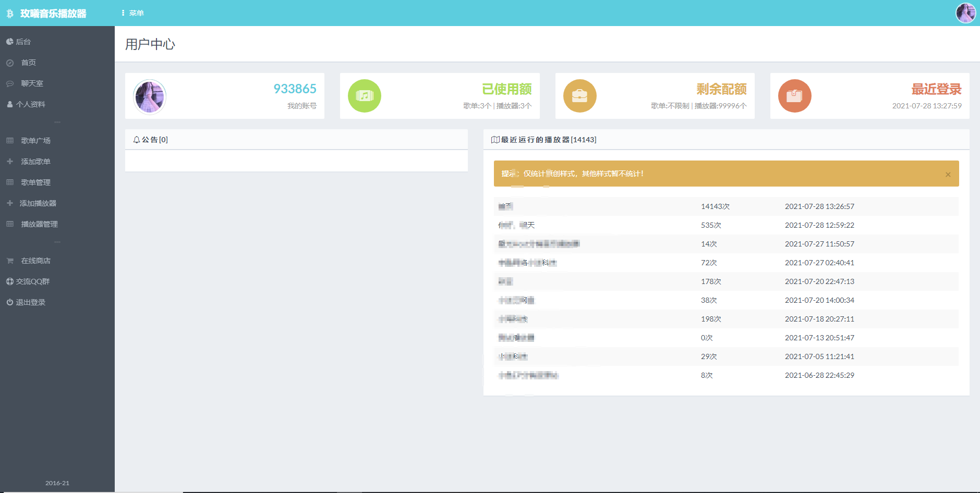Click the green music playlist icon

[x=364, y=96]
